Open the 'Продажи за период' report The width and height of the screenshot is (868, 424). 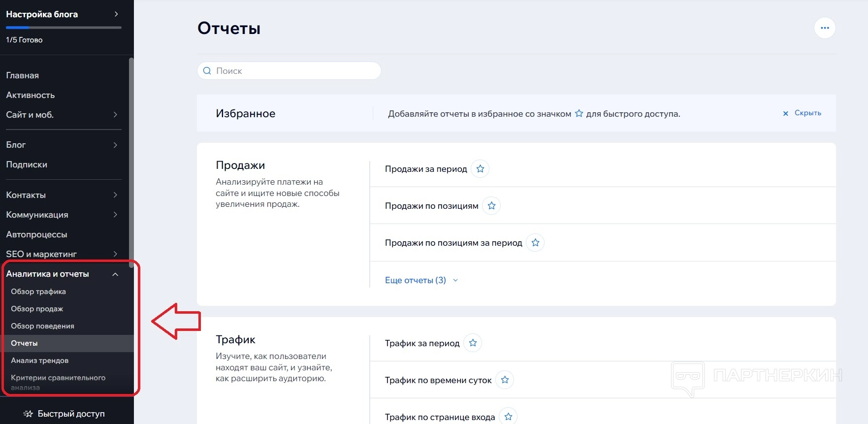(425, 169)
